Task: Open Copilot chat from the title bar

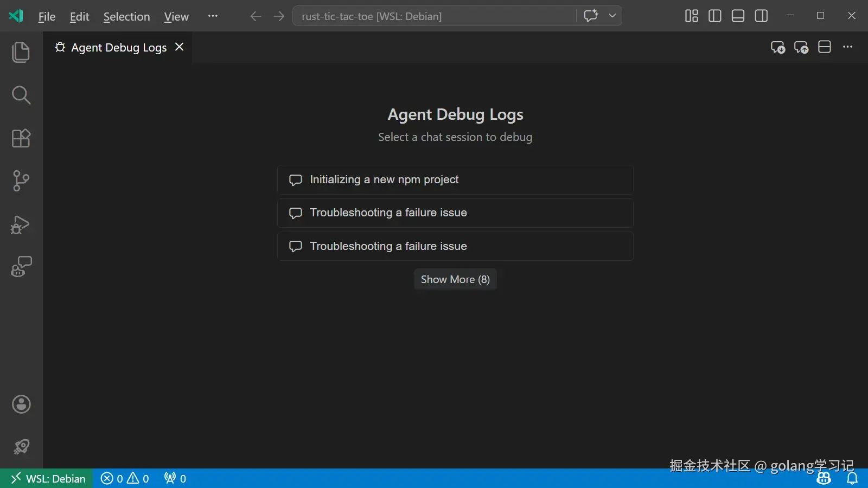Action: click(591, 16)
